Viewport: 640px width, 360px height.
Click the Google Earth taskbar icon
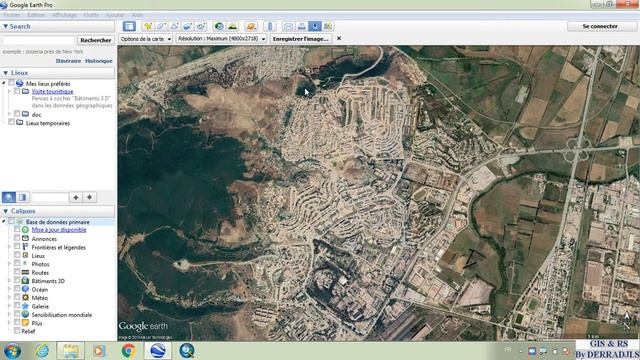pos(158,351)
